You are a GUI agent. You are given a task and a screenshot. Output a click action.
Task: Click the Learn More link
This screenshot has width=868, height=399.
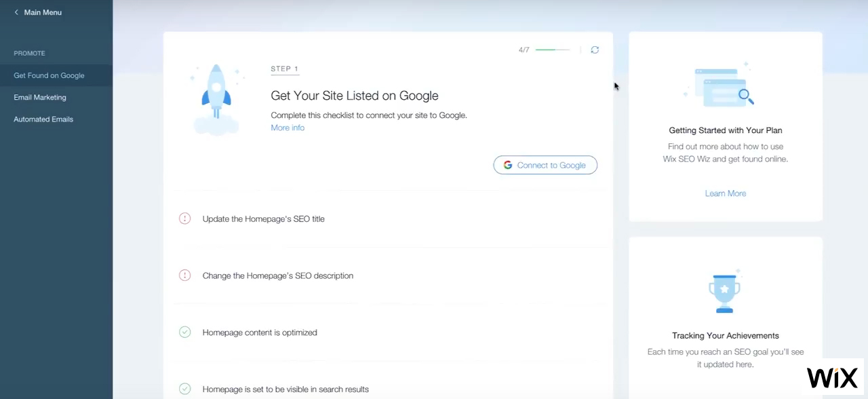726,193
